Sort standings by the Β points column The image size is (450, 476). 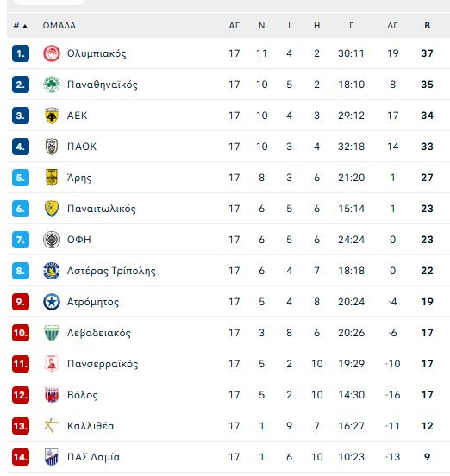pyautogui.click(x=427, y=26)
